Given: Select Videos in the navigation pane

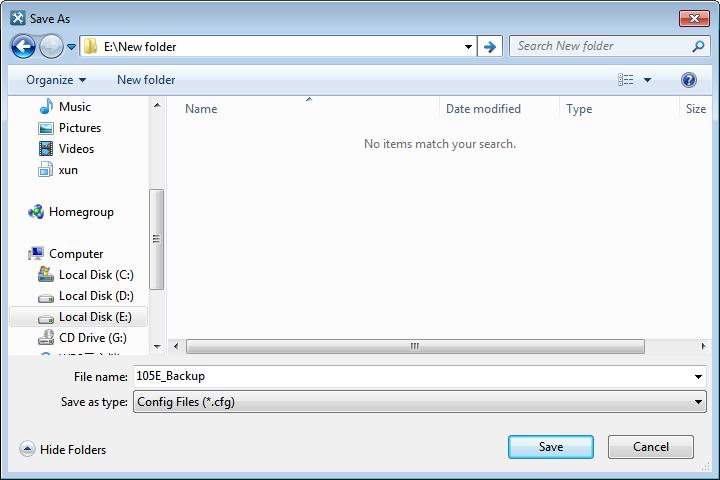Looking at the screenshot, I should pyautogui.click(x=76, y=149).
